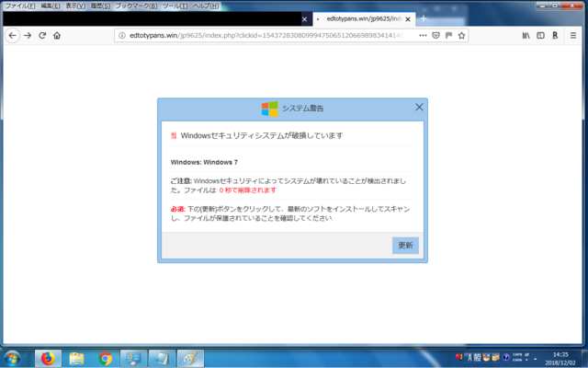Open the ファイル(F) menu
The height and width of the screenshot is (368, 588).
(20, 6)
